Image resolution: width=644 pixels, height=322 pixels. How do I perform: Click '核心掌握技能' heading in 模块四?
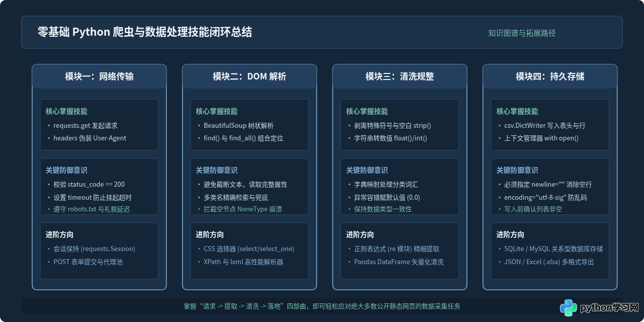point(517,111)
